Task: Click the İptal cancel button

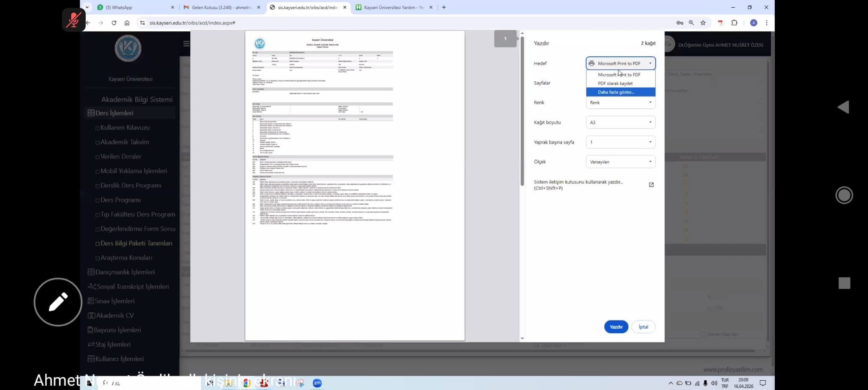Action: point(643,327)
